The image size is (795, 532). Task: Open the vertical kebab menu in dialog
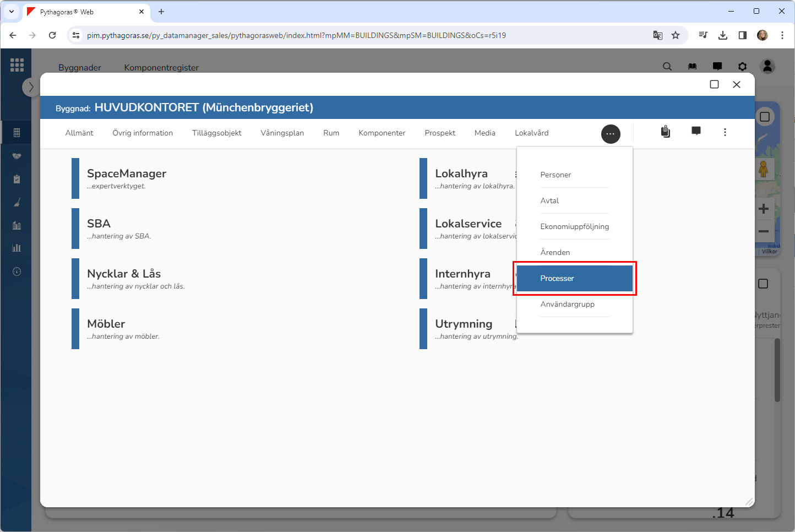tap(725, 132)
